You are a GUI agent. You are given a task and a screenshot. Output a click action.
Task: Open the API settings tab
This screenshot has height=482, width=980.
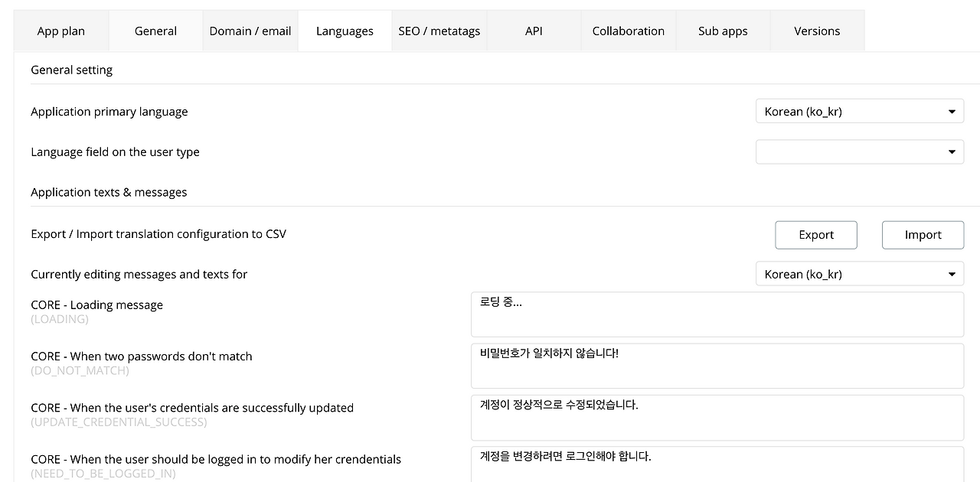tap(534, 31)
